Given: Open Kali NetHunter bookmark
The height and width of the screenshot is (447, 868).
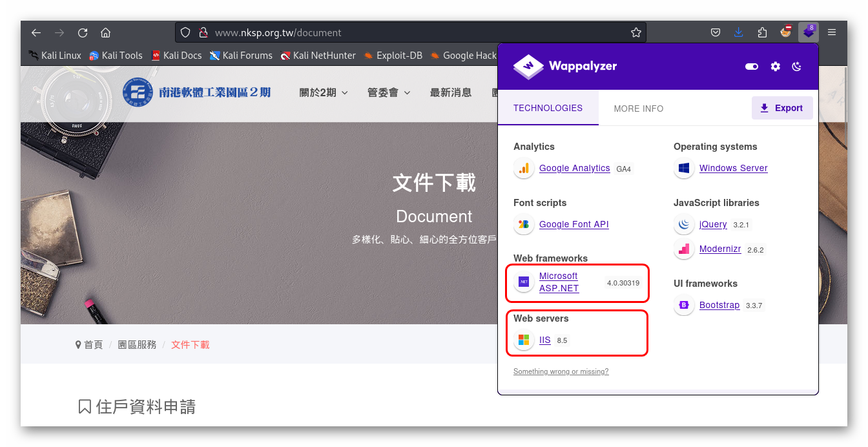Looking at the screenshot, I should click(x=318, y=56).
